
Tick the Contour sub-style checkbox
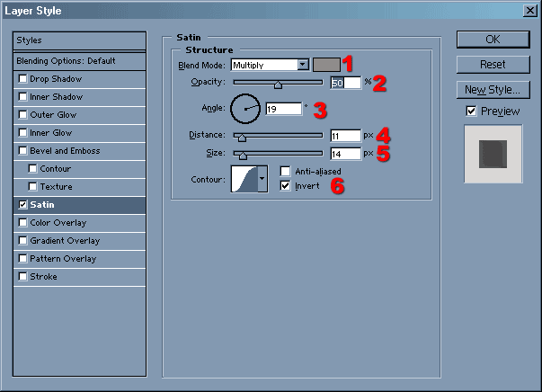[33, 169]
